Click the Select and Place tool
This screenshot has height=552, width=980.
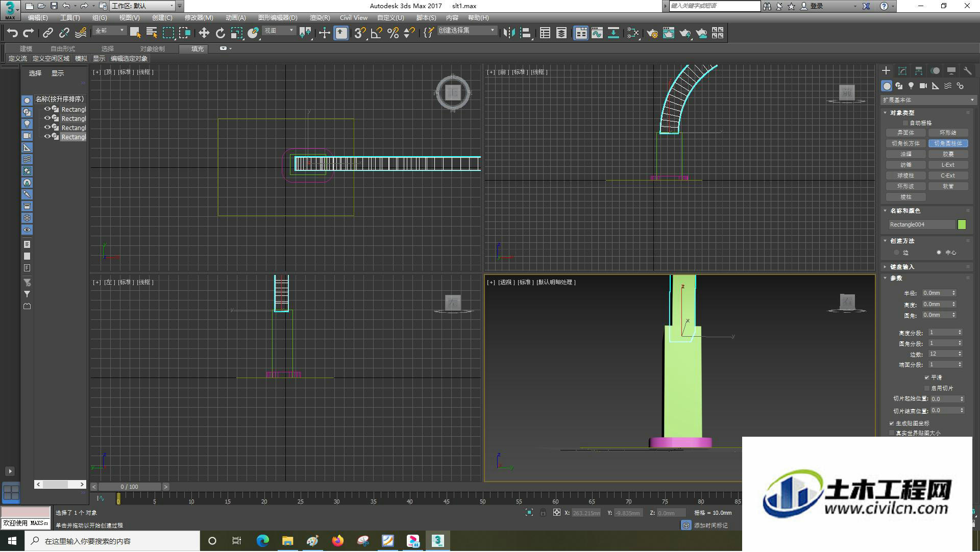pyautogui.click(x=253, y=33)
